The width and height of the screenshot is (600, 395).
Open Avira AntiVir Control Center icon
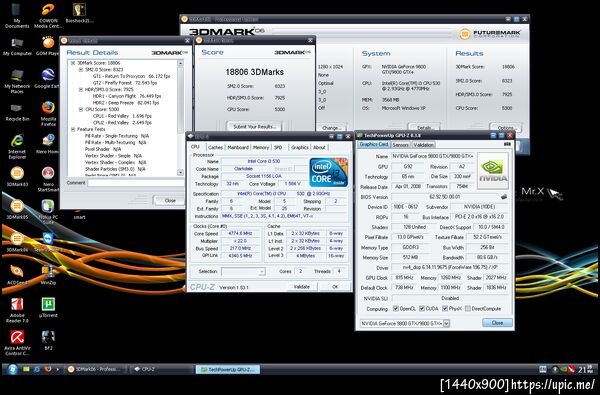[17, 343]
